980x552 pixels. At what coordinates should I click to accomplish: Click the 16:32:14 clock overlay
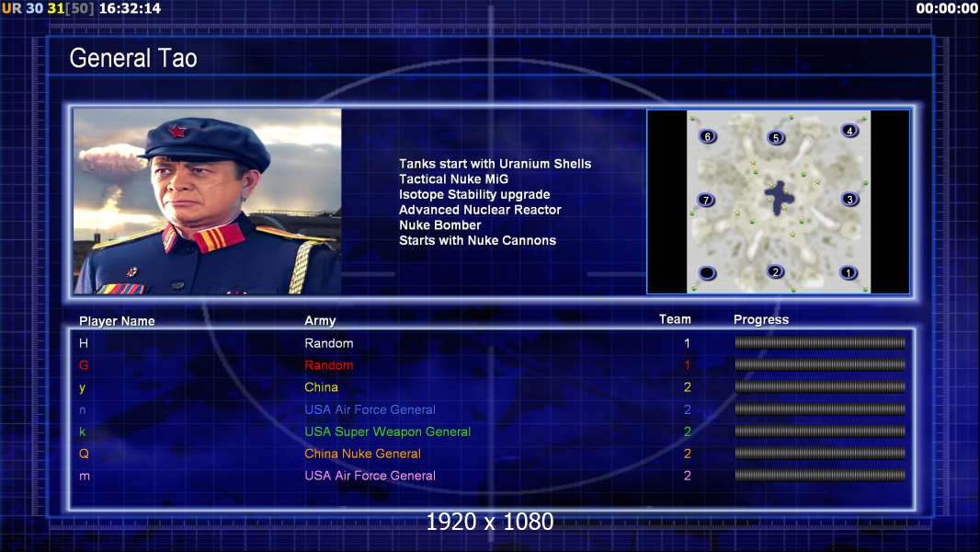pos(130,9)
